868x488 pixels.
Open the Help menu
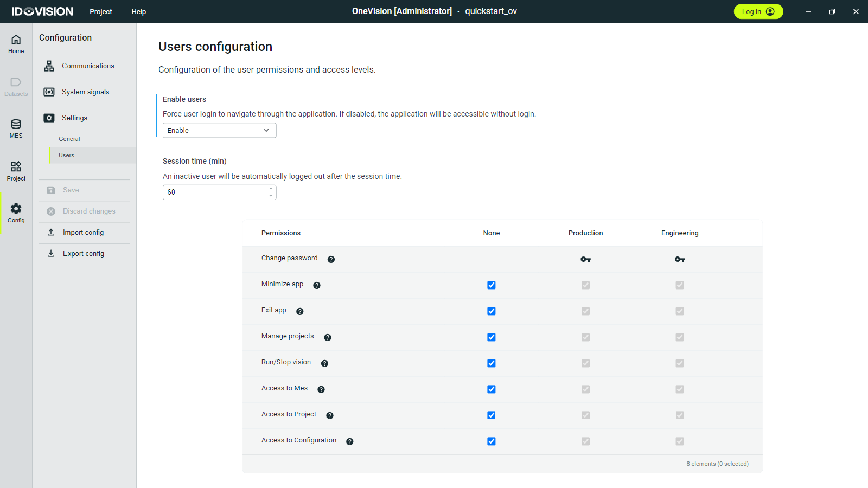click(138, 12)
